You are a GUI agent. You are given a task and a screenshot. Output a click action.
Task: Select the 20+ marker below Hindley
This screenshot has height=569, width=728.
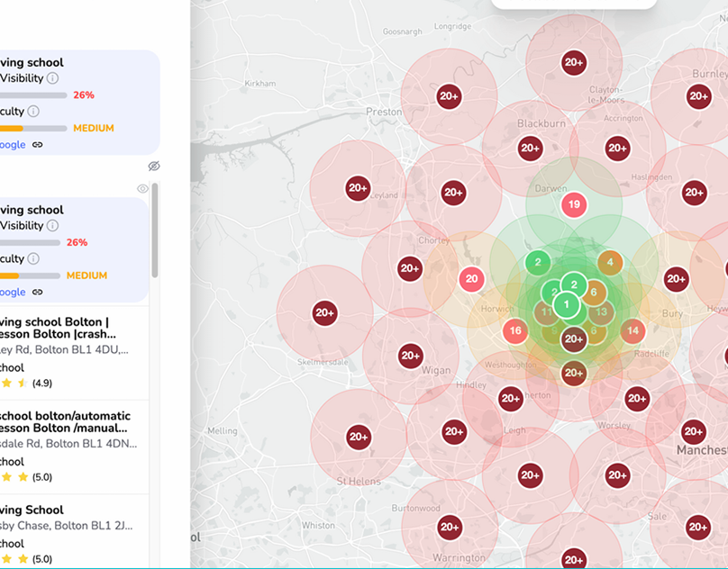coord(510,398)
